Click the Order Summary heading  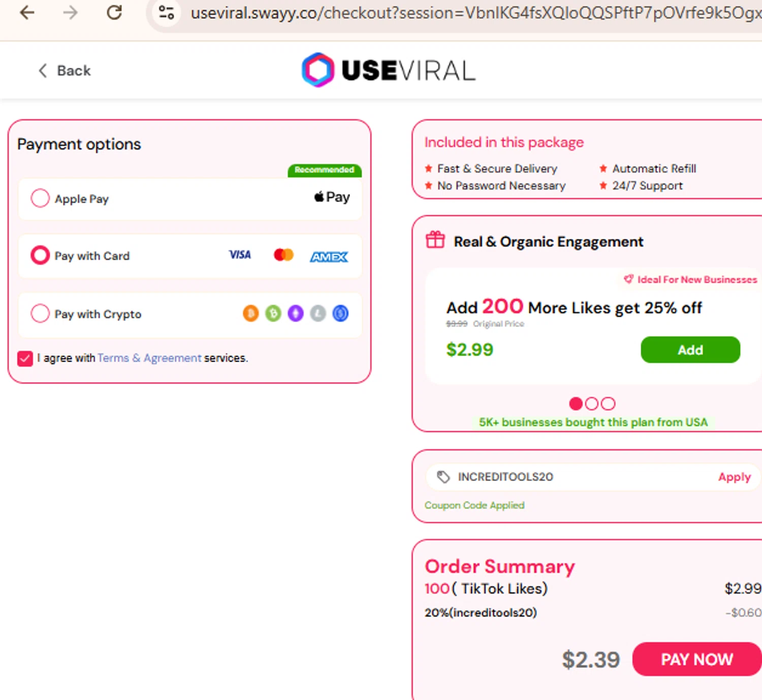[x=500, y=566]
